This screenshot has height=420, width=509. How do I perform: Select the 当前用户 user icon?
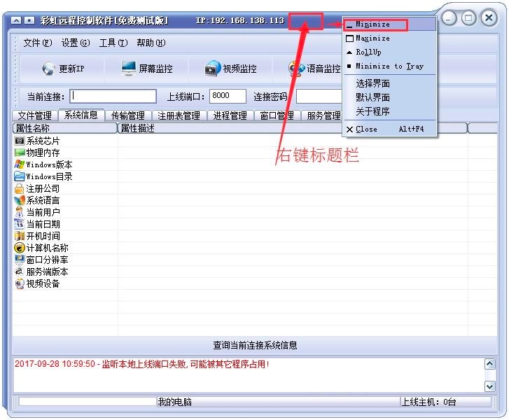point(20,212)
